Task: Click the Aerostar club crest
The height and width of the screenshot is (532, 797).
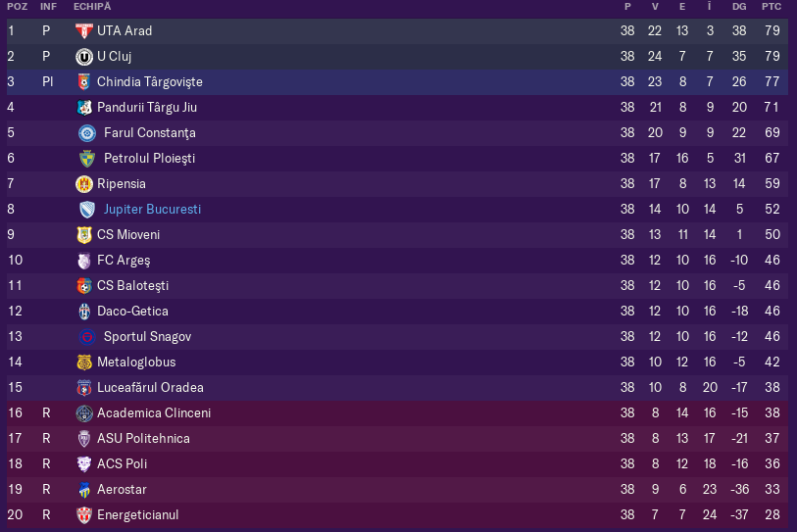Action: click(x=84, y=490)
